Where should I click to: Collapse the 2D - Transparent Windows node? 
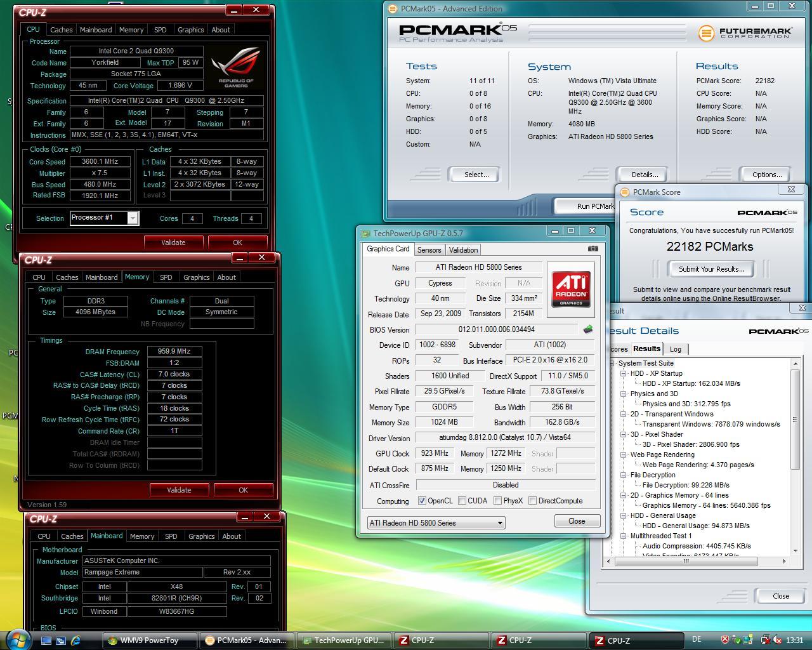[624, 414]
